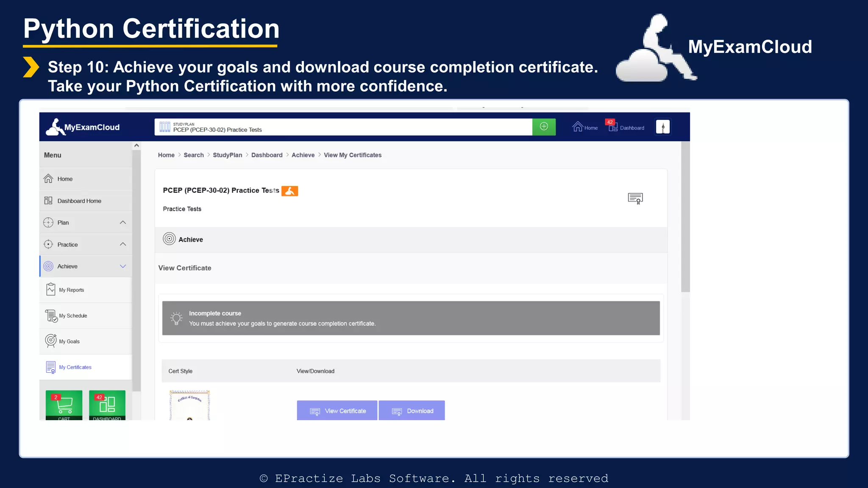Click the user profile avatar icon
The height and width of the screenshot is (488, 868).
[x=662, y=127]
